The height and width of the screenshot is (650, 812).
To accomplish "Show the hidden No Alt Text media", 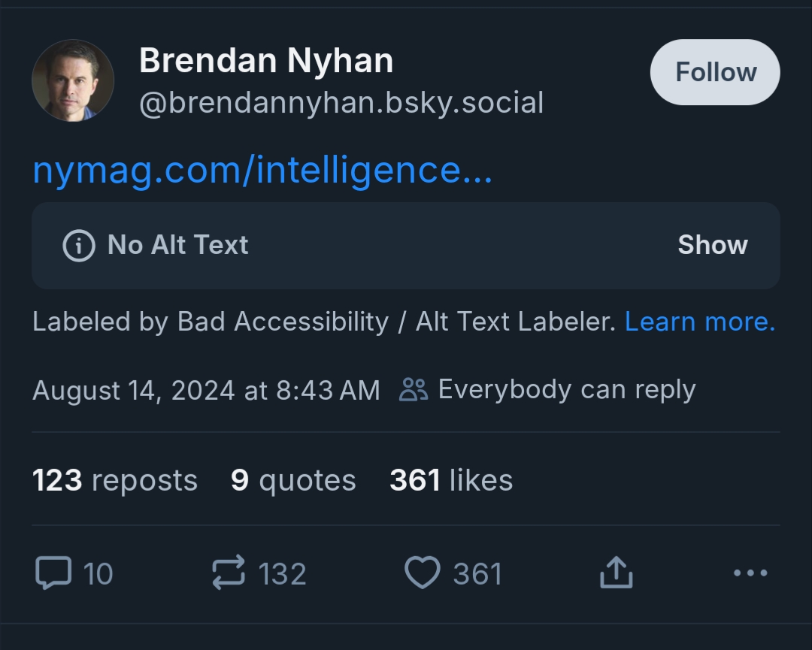I will (x=712, y=245).
